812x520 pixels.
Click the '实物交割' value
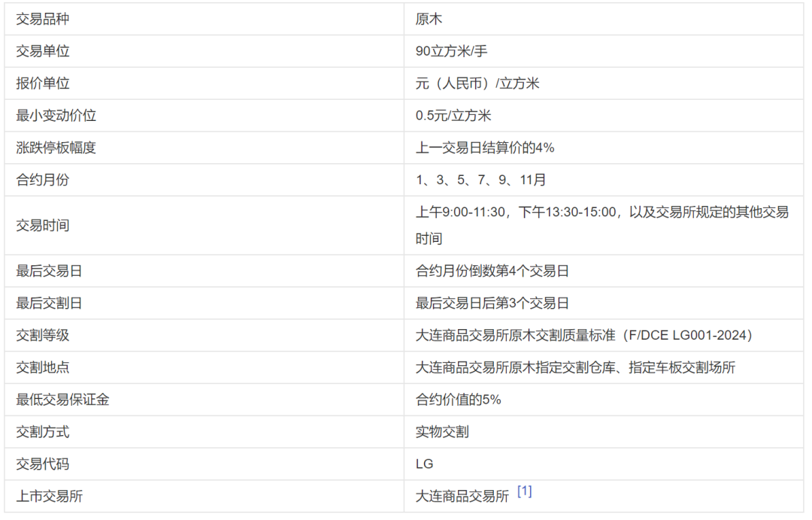click(442, 431)
